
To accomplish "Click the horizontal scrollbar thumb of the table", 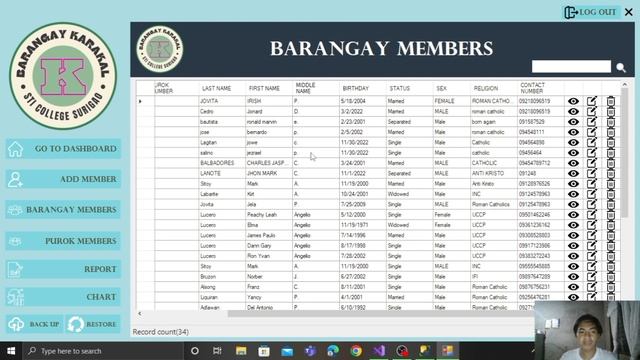I will coord(380,313).
